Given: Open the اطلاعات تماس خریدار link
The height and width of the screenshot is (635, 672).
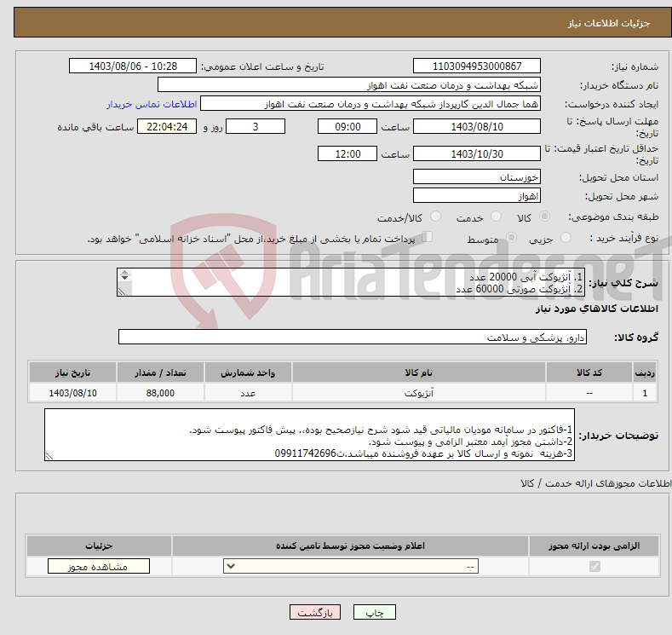Looking at the screenshot, I should 152,104.
